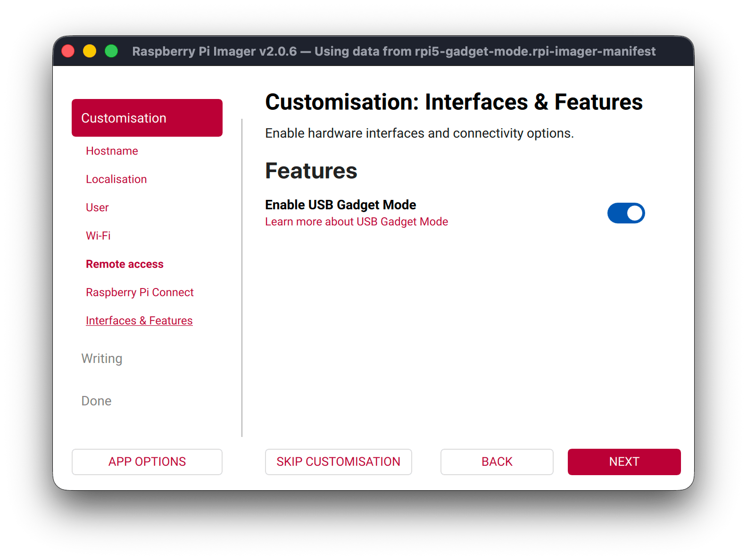This screenshot has width=747, height=560.
Task: Go back with the BACK button
Action: click(x=497, y=461)
